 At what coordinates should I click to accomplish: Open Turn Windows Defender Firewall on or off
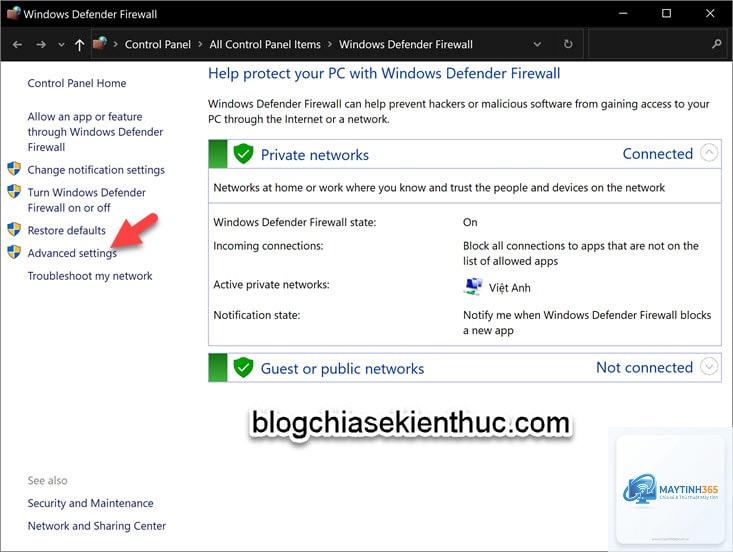pos(86,200)
